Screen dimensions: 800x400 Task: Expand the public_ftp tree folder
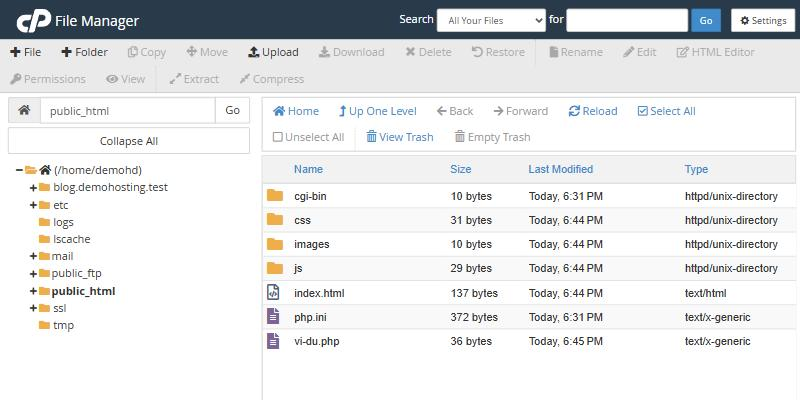coord(33,274)
